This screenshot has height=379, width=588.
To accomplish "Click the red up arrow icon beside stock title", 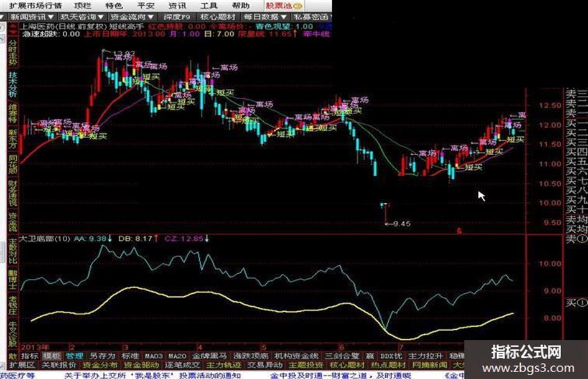I will point(14,27).
